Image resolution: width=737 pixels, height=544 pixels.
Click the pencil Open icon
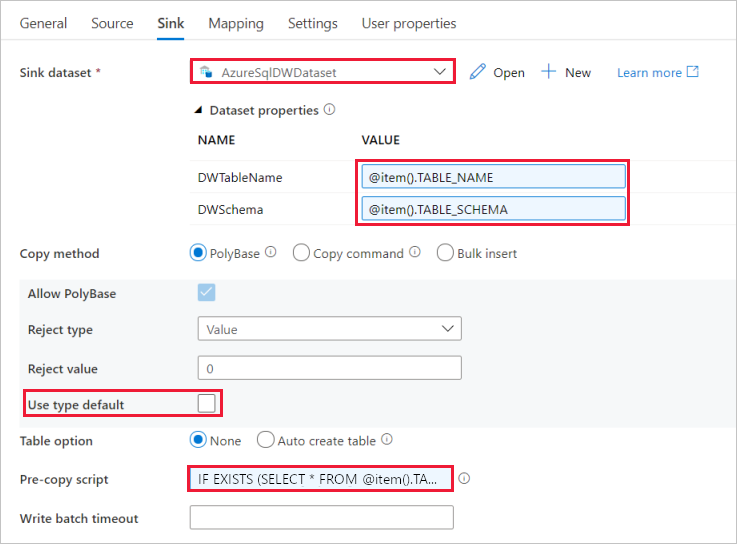point(478,72)
